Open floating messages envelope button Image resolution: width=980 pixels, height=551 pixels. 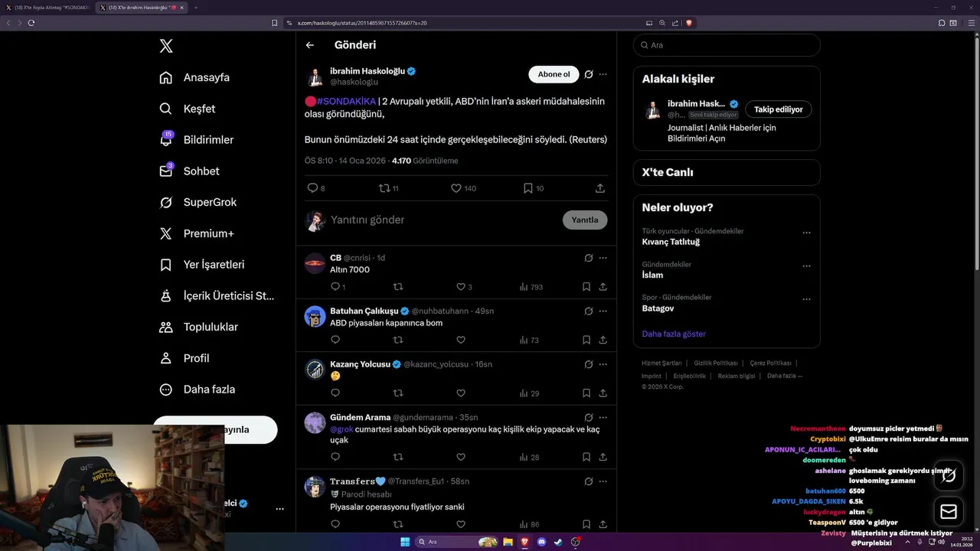coord(949,512)
